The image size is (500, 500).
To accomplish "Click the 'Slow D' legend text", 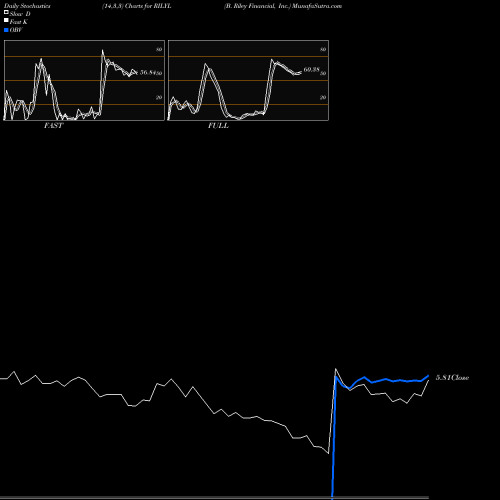I will point(20,14).
